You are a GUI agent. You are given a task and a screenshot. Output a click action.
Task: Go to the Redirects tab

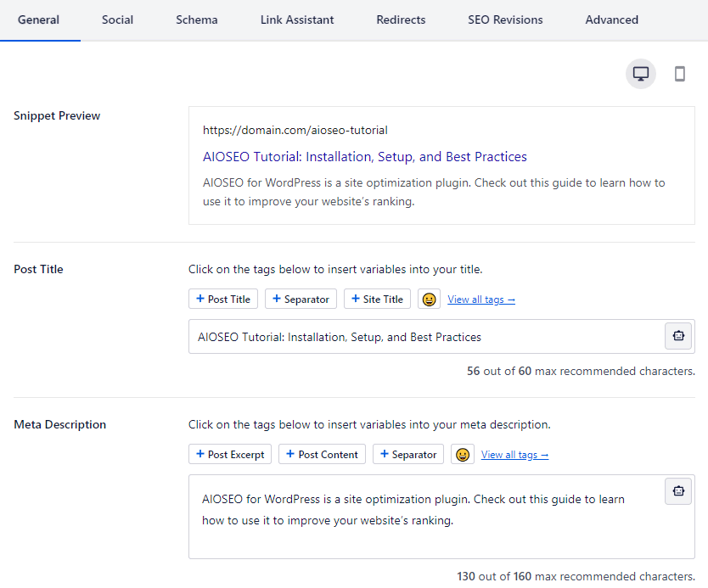tap(401, 20)
